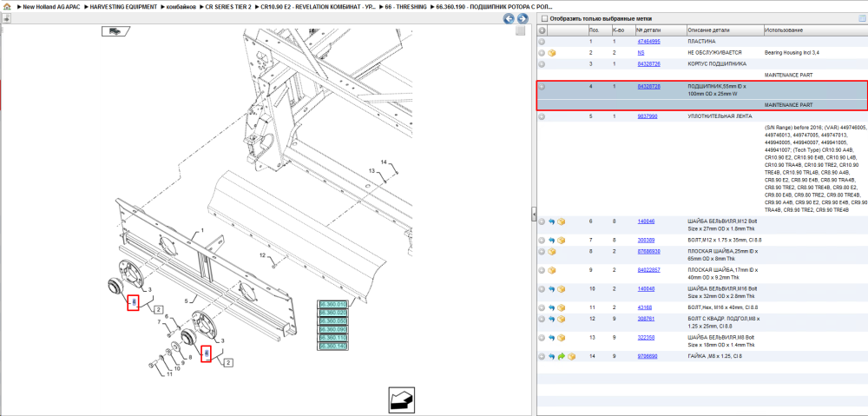Select the row circle for part 300369

point(542,241)
